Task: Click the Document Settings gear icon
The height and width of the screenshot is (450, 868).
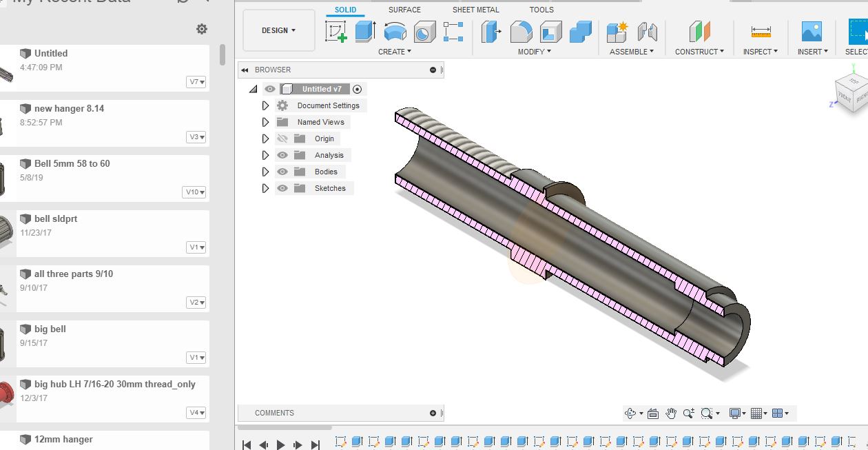Action: [x=282, y=105]
